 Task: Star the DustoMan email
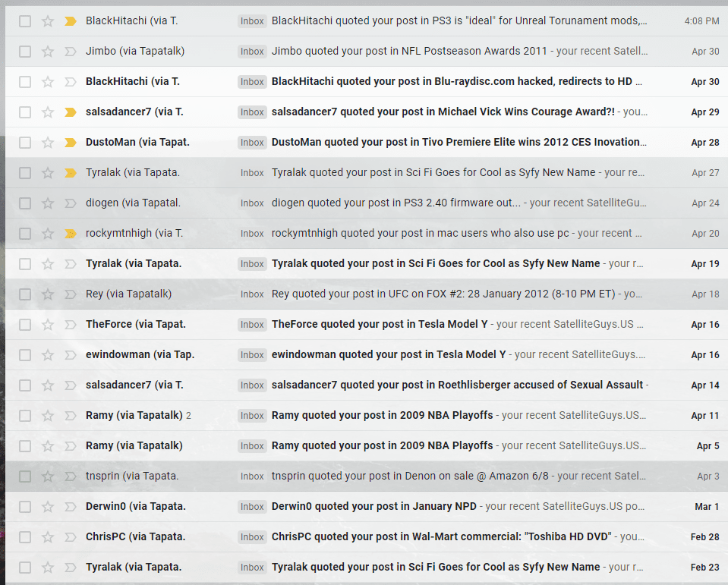pos(48,143)
